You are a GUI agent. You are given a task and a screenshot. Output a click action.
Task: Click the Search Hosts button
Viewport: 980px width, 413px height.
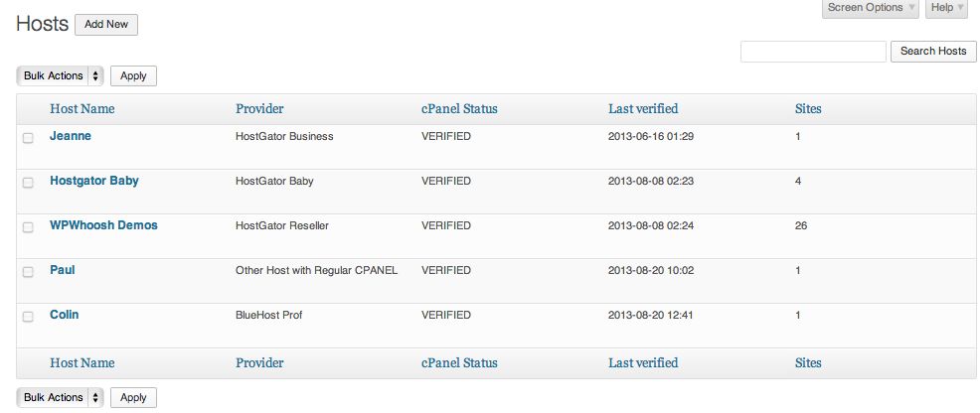click(x=933, y=52)
